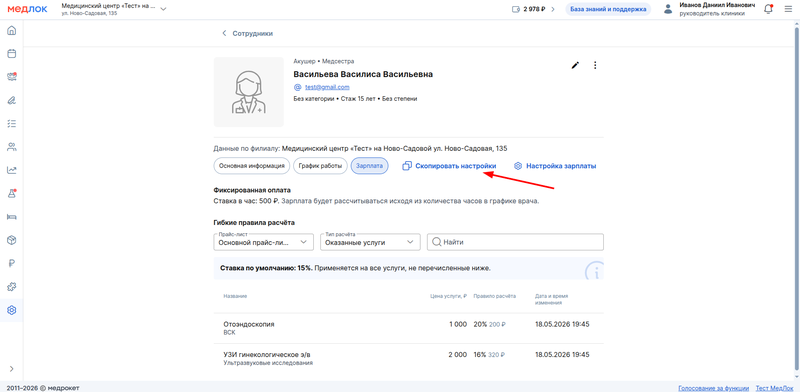Screen dimensions: 800x392
Task: Click price 1 000 of Отоэндоскопия
Action: [x=458, y=324]
